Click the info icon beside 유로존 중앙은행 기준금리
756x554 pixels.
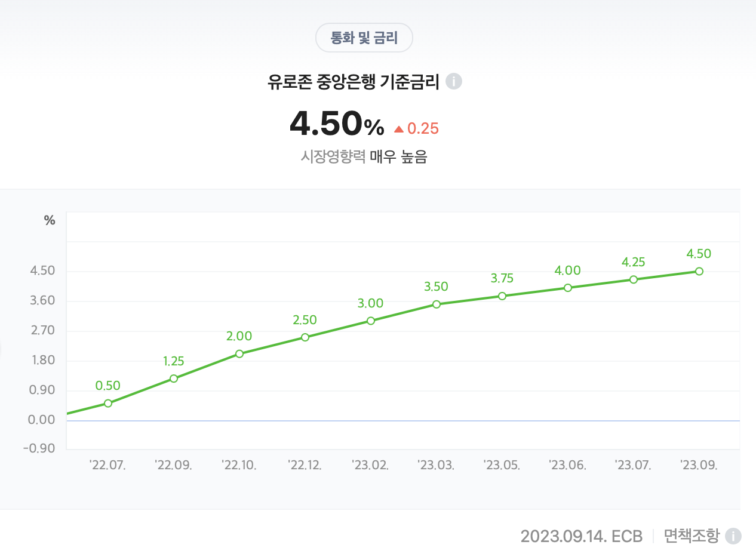[x=454, y=81]
